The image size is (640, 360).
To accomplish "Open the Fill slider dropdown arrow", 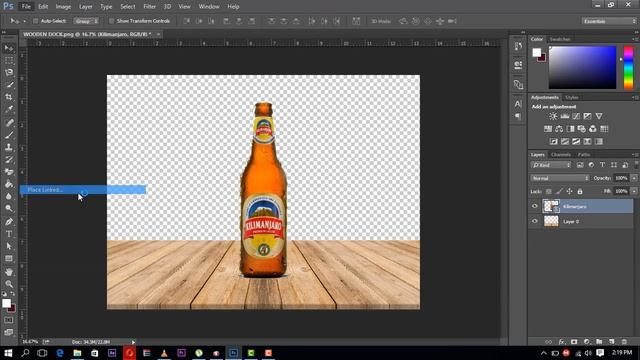I will pyautogui.click(x=634, y=191).
